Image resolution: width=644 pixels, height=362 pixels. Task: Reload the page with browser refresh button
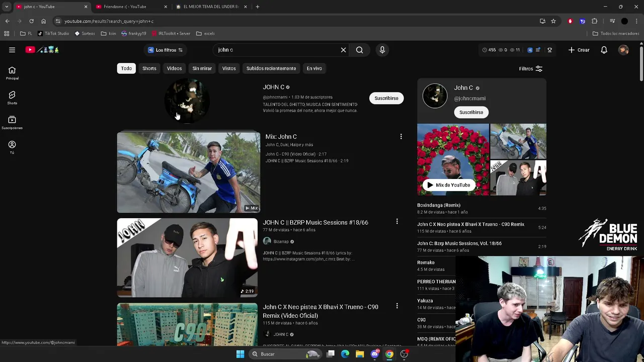coord(31,21)
